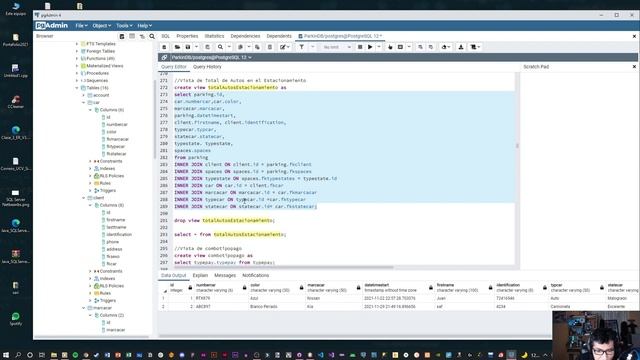This screenshot has height=360, width=640.
Task: Open Copy options dropdown arrow
Action: (x=249, y=47)
